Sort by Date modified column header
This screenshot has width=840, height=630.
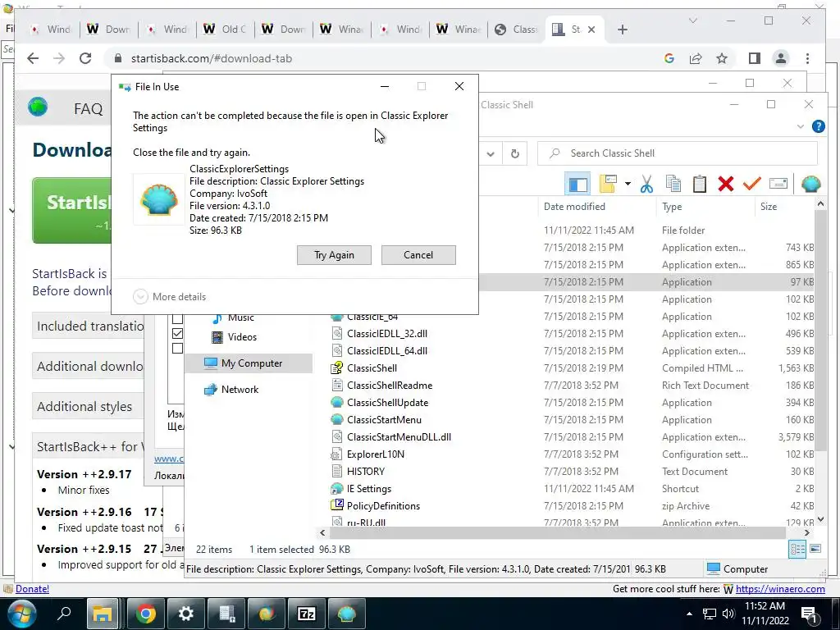(574, 206)
